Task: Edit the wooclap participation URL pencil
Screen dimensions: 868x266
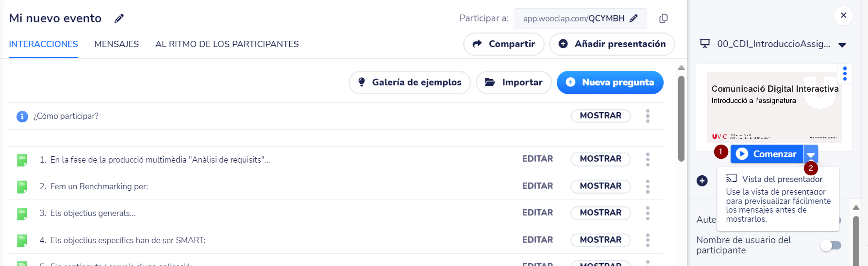Action: pyautogui.click(x=634, y=18)
